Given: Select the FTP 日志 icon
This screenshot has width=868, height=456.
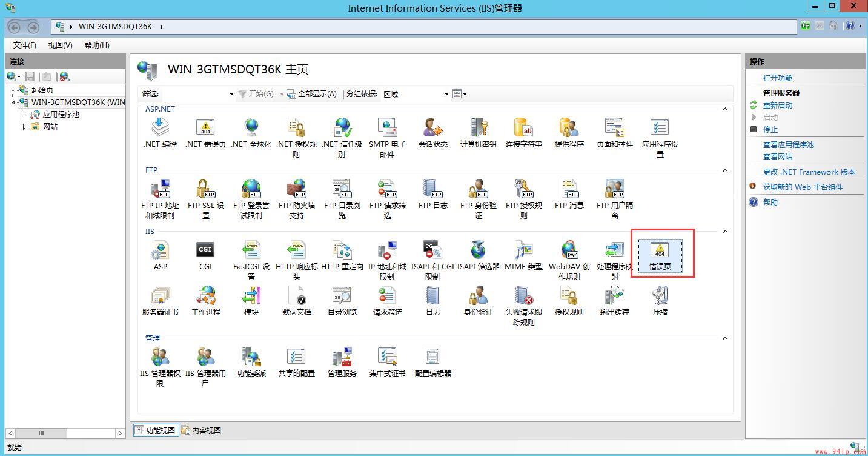Looking at the screenshot, I should (432, 194).
